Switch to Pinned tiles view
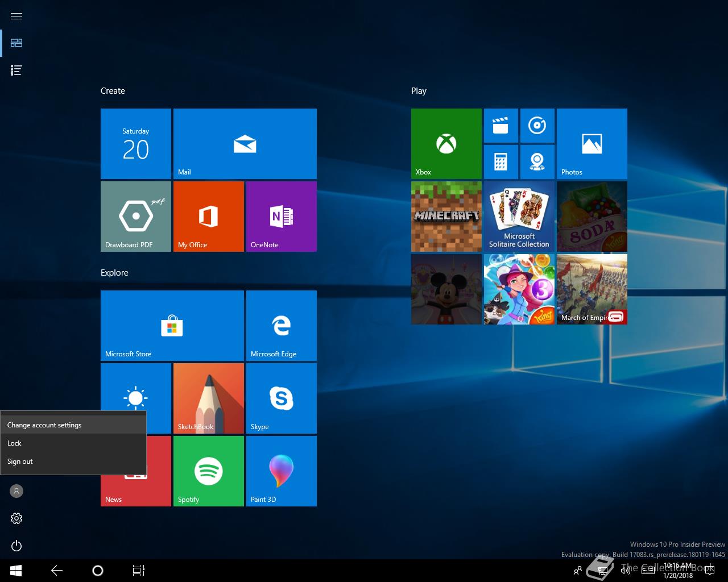The width and height of the screenshot is (728, 582). [x=16, y=43]
